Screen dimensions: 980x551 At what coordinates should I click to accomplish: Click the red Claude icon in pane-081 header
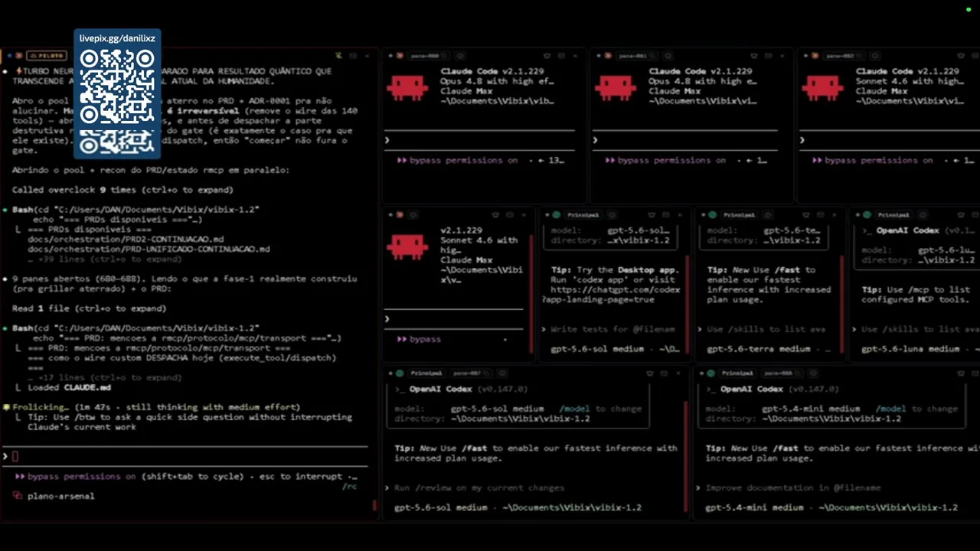click(x=608, y=56)
